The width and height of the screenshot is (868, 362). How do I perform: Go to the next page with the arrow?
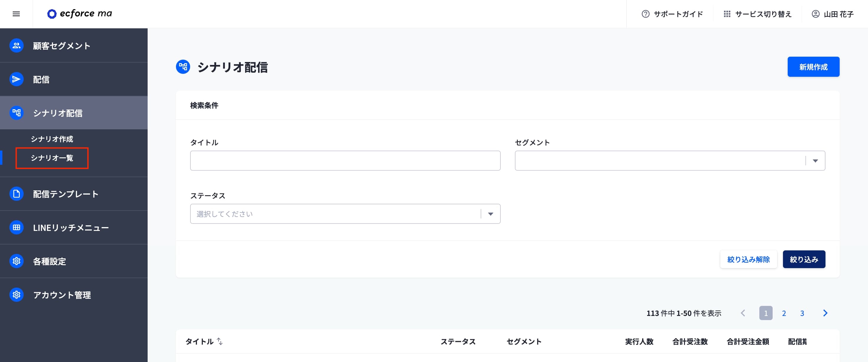(825, 313)
